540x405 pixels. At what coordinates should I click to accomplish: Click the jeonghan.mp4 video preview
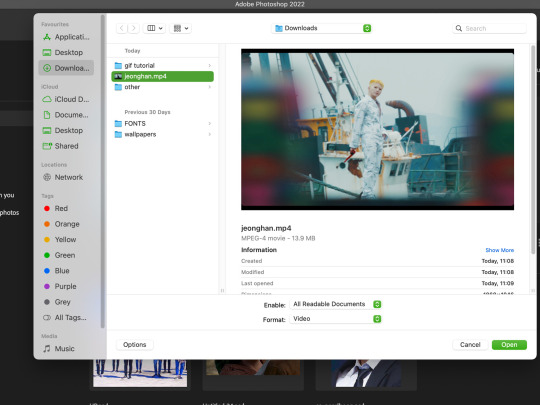point(377,129)
